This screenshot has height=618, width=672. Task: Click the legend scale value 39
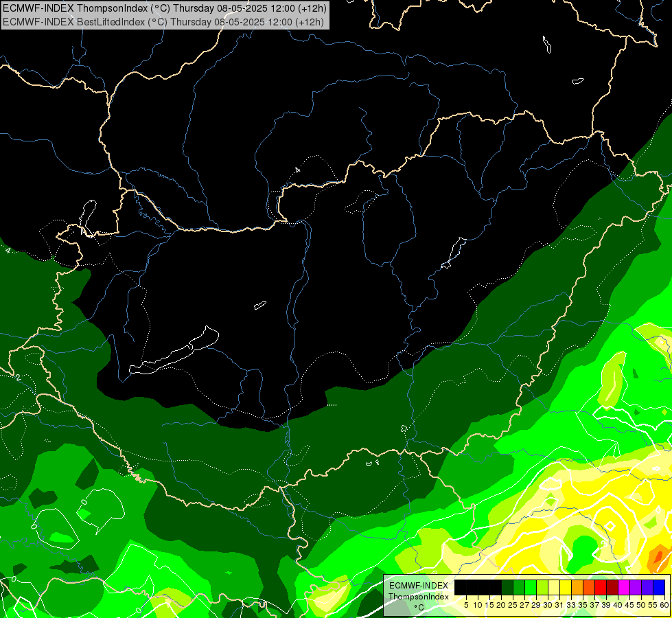pyautogui.click(x=606, y=605)
